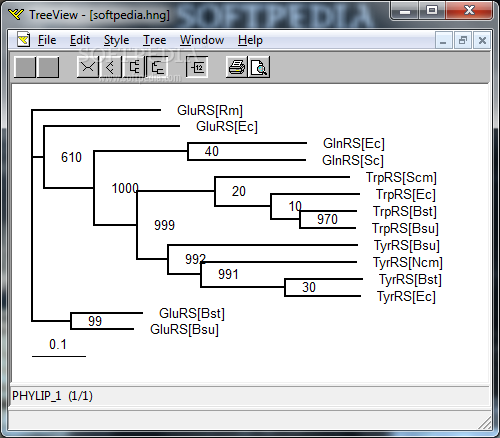Image resolution: width=500 pixels, height=438 pixels.
Task: Open the Window menu
Action: (202, 40)
